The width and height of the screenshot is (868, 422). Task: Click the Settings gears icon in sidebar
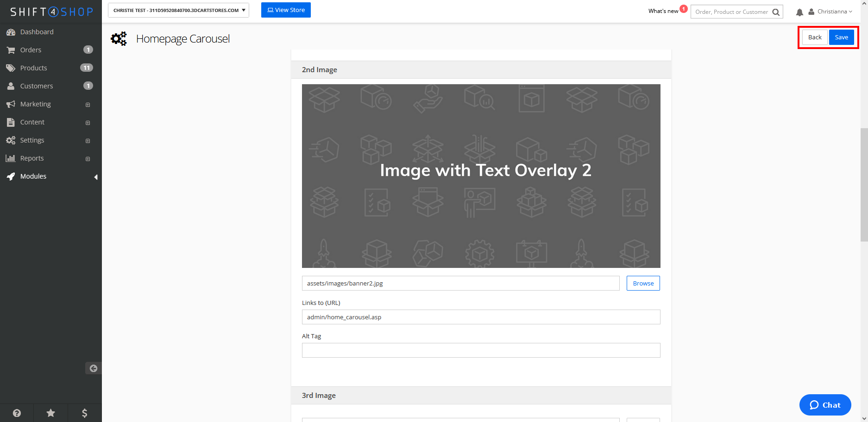coord(11,140)
